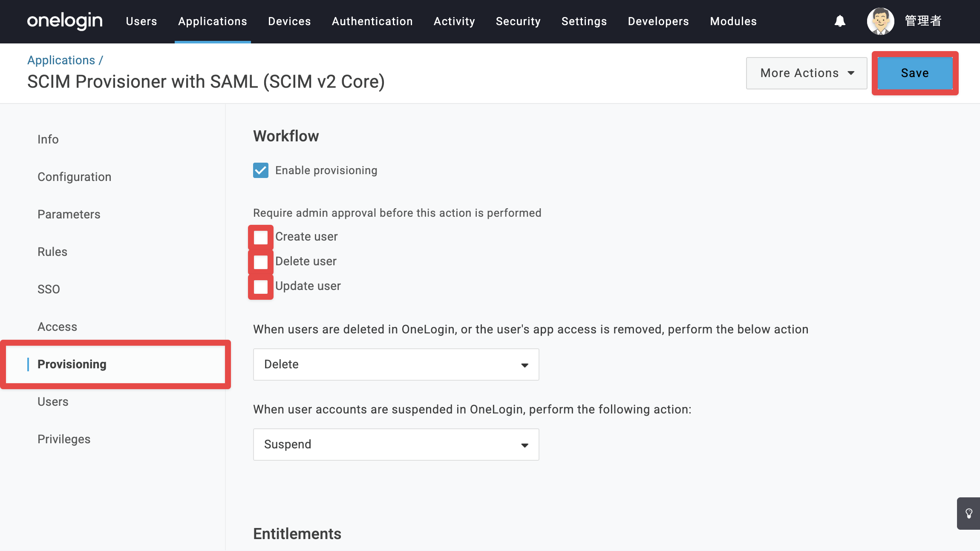Switch to the Parameters tab
This screenshot has height=551, width=980.
(69, 214)
